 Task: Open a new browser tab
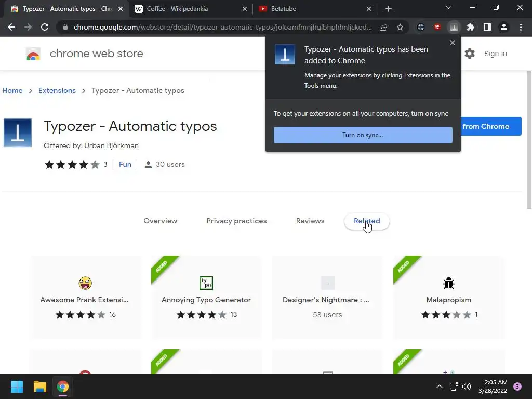(x=389, y=9)
